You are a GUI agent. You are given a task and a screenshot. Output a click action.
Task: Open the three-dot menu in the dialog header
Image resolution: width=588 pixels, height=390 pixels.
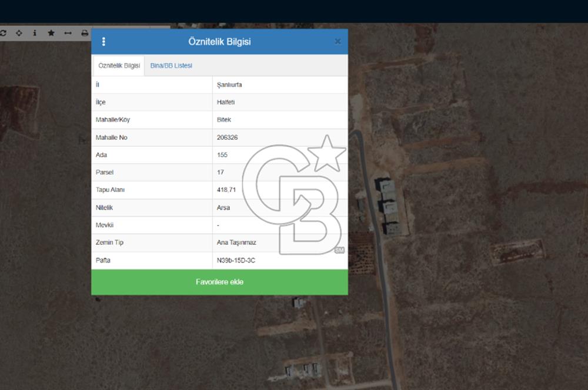click(104, 42)
